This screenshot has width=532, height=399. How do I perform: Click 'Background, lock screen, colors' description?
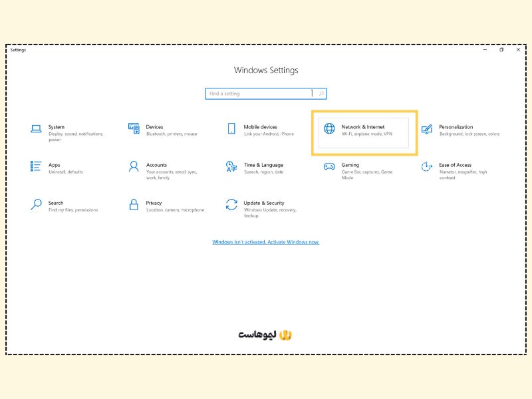469,134
